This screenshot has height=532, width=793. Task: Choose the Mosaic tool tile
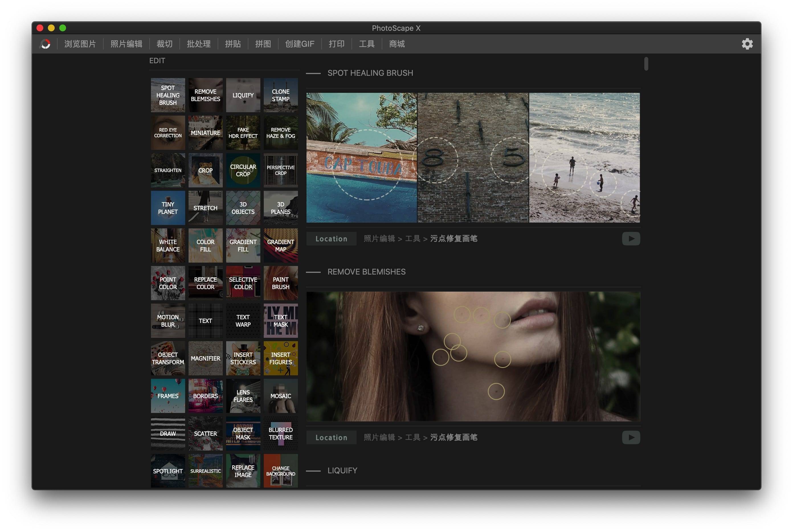click(280, 396)
